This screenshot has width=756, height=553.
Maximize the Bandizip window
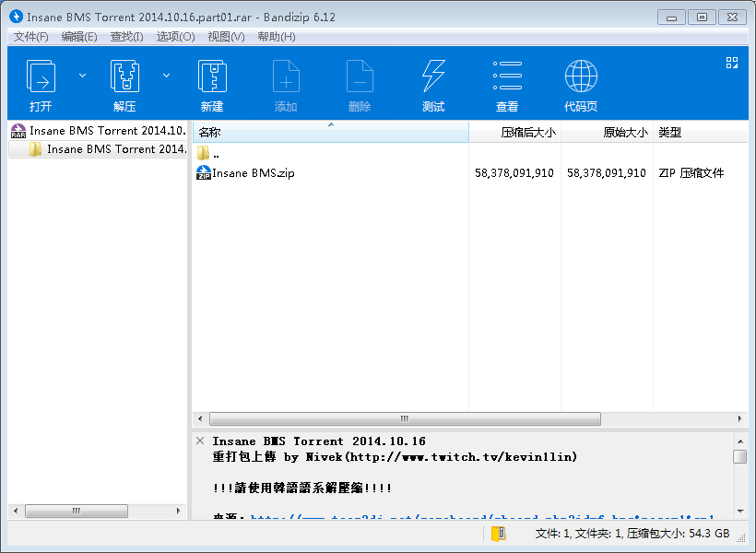point(702,18)
